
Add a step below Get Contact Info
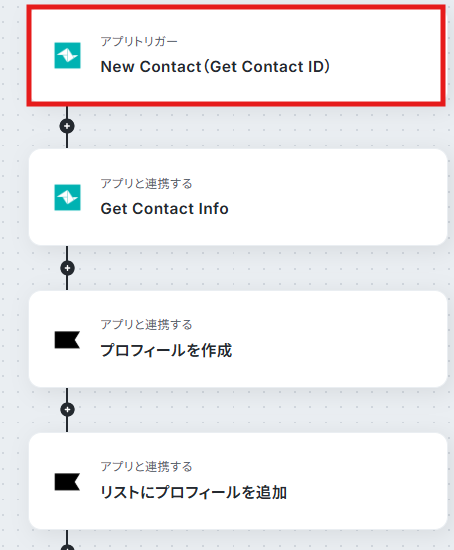(67, 268)
